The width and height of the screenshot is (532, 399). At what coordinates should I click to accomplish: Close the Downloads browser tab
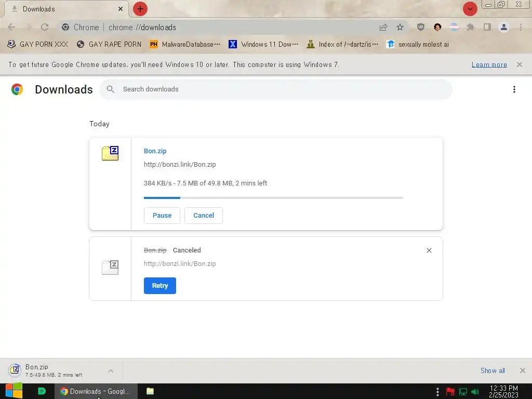click(121, 9)
